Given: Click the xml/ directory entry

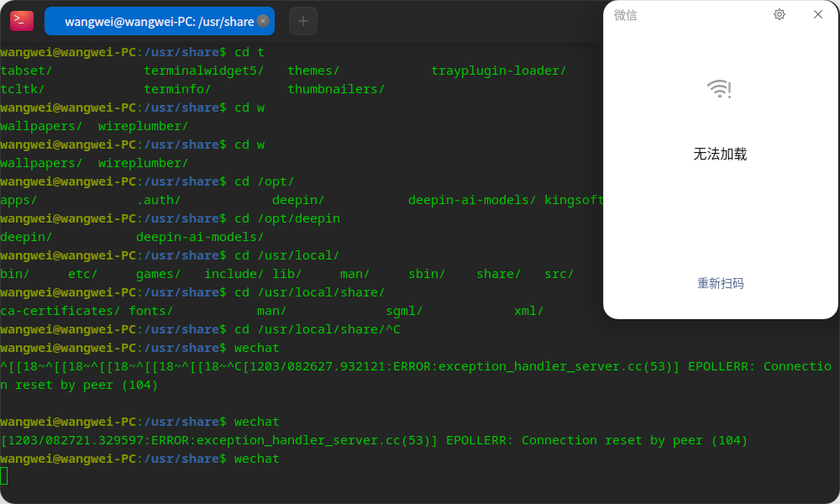Looking at the screenshot, I should (x=528, y=311).
